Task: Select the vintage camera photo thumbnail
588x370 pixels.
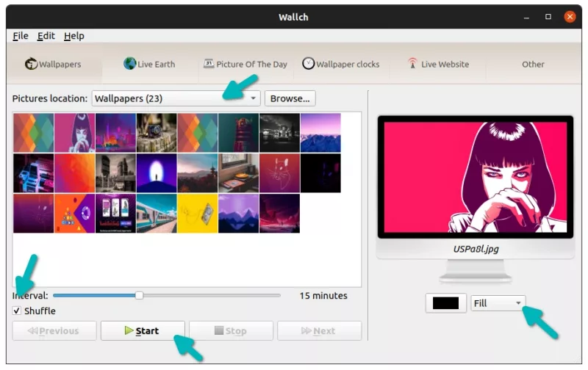Action: pos(157,133)
